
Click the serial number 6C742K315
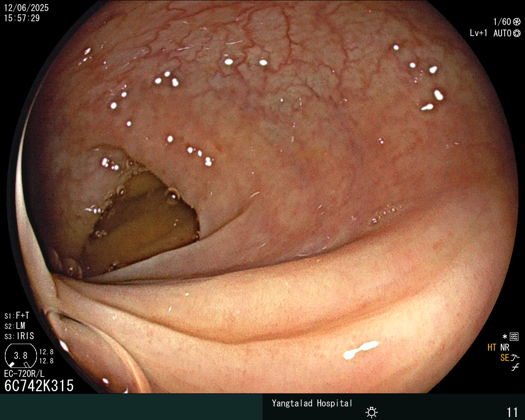39,386
